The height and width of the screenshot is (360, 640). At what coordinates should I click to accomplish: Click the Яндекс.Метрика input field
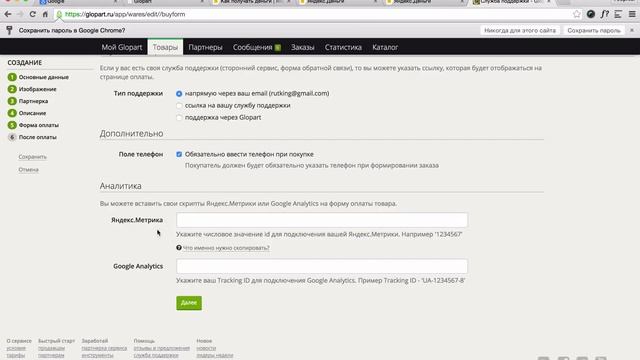pos(322,220)
